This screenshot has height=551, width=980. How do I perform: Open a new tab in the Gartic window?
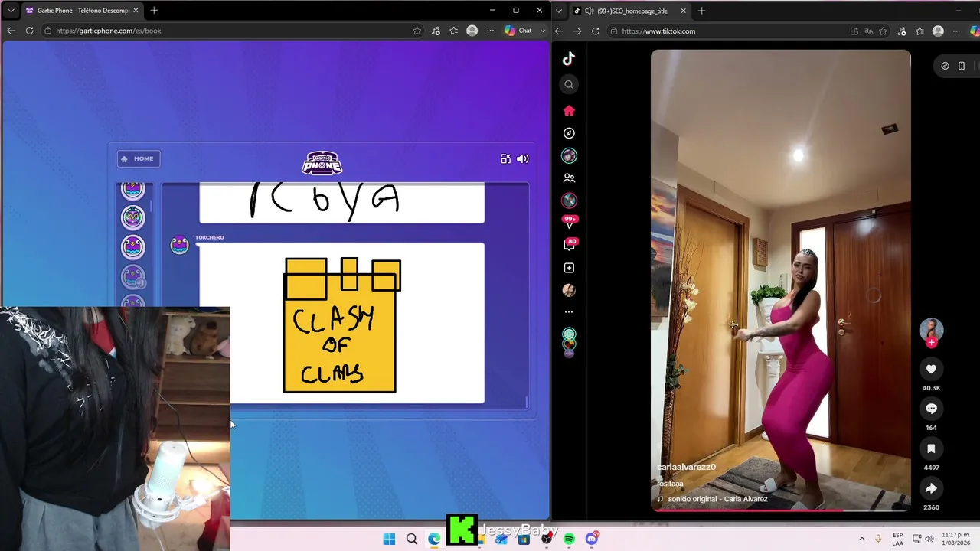click(154, 11)
